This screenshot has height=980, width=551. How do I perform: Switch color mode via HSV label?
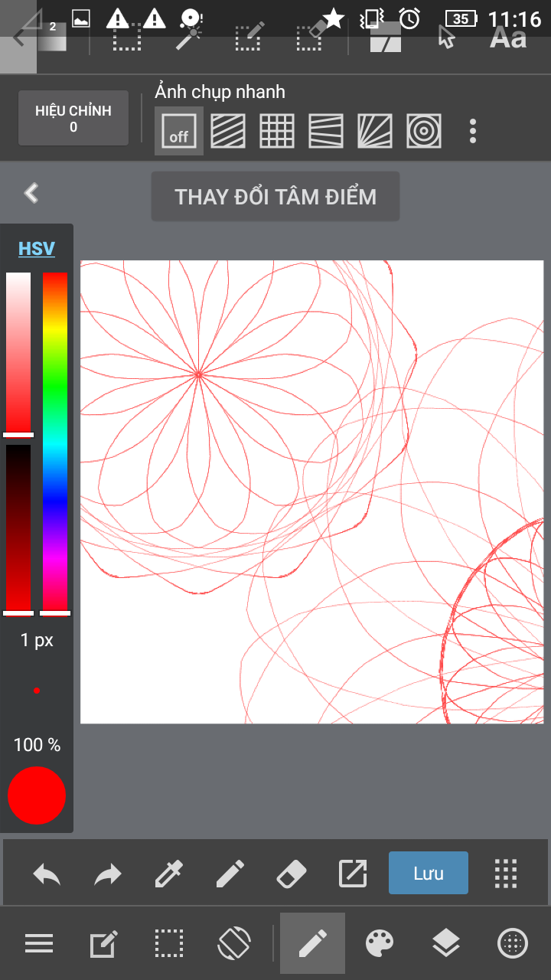37,249
